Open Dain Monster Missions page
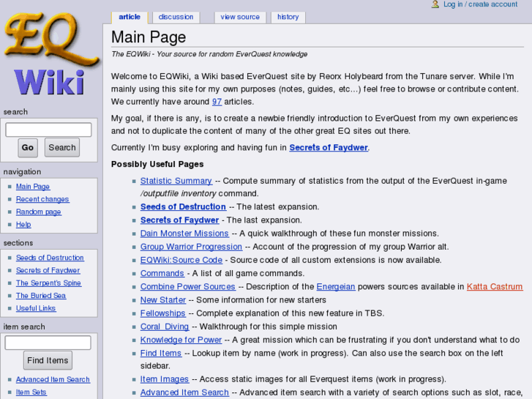 tap(184, 234)
